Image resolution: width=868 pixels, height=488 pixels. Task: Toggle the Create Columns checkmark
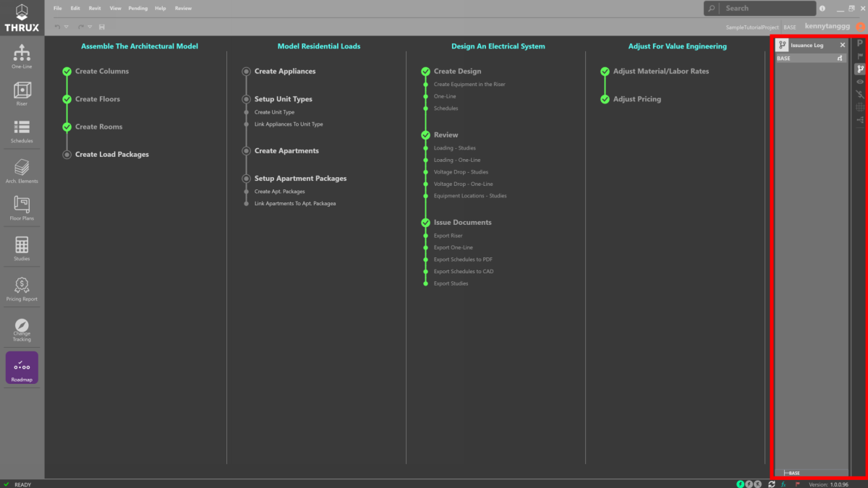(67, 72)
